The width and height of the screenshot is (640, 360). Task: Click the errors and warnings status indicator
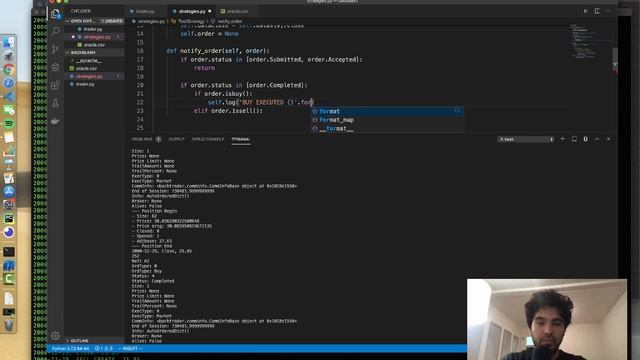coord(104,349)
